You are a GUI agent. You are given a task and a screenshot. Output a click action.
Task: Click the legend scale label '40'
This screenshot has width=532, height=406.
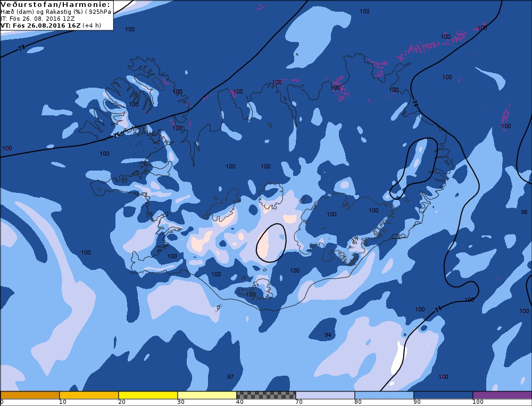(240, 402)
